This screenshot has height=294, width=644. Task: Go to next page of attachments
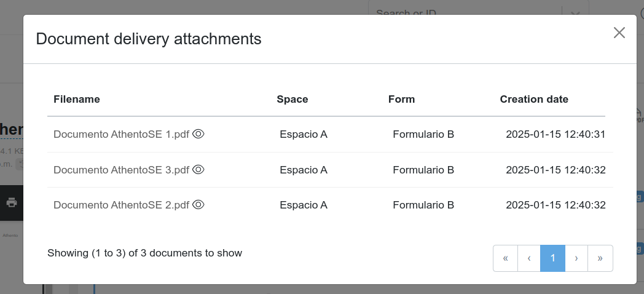point(576,258)
